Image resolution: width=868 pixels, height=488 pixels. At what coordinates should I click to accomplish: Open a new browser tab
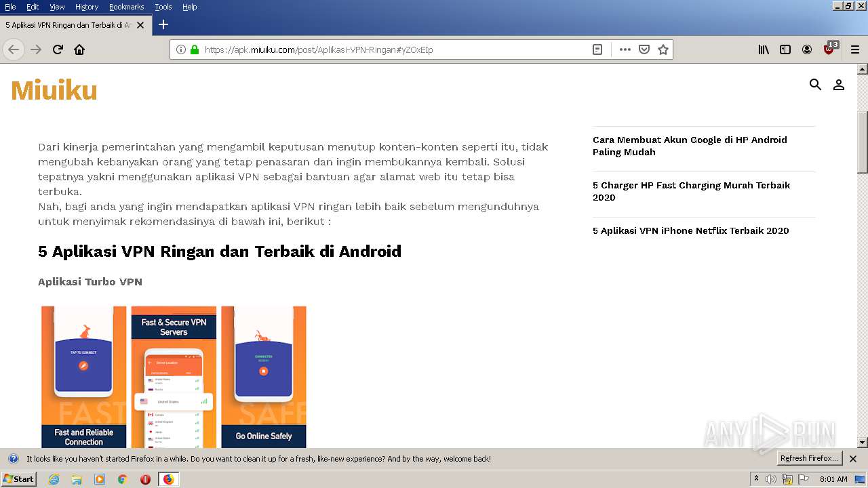point(163,24)
